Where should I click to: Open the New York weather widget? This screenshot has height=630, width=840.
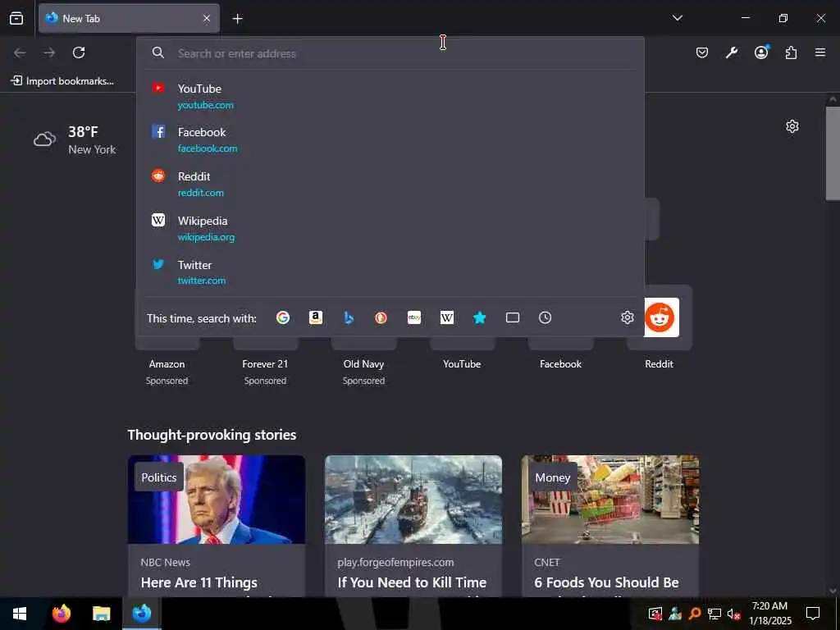point(75,140)
